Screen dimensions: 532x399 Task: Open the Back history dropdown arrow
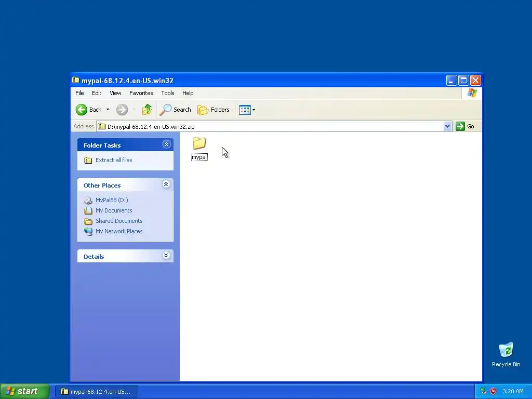108,110
